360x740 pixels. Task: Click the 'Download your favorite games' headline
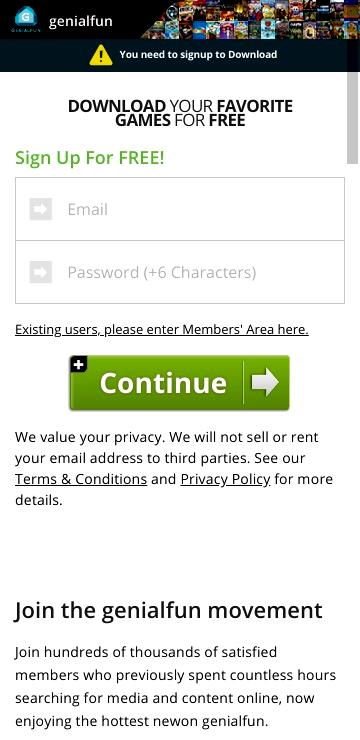pos(180,113)
